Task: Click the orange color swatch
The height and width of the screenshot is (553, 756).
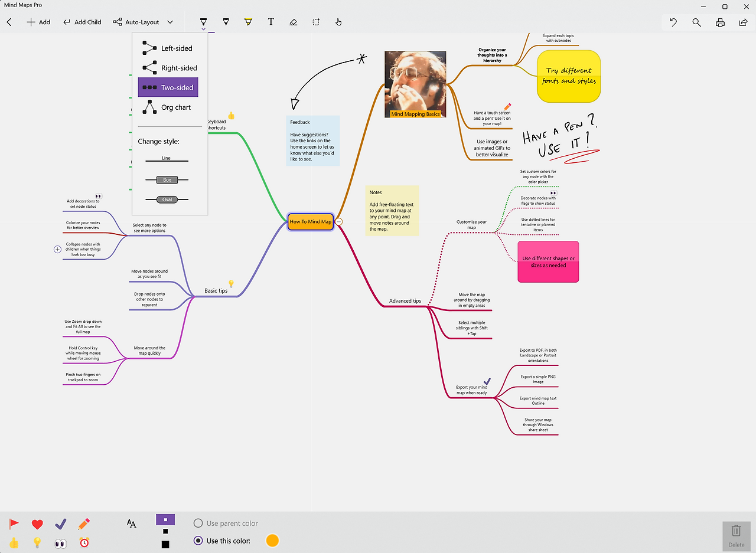Action: [x=272, y=540]
